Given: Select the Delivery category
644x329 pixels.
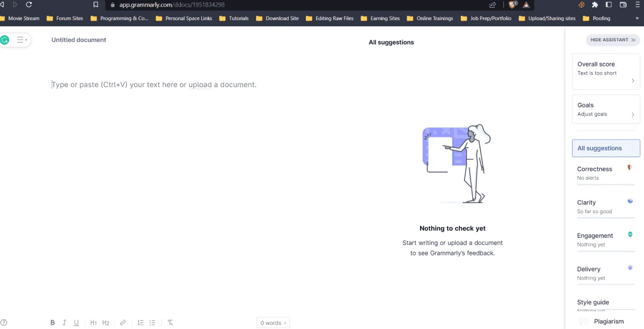Looking at the screenshot, I should (606, 273).
